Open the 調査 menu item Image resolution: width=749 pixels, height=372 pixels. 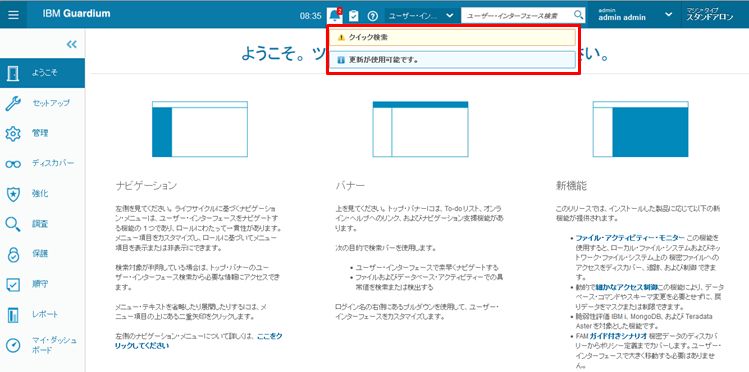tap(43, 224)
